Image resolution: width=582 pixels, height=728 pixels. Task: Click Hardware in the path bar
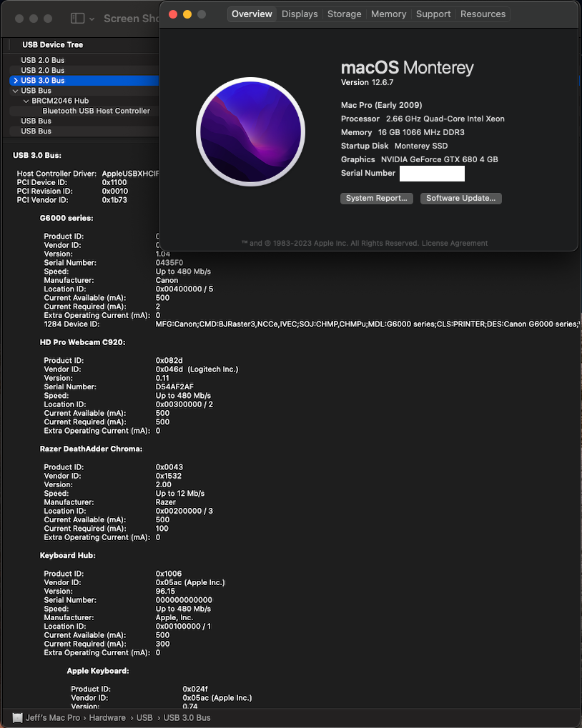tap(107, 718)
